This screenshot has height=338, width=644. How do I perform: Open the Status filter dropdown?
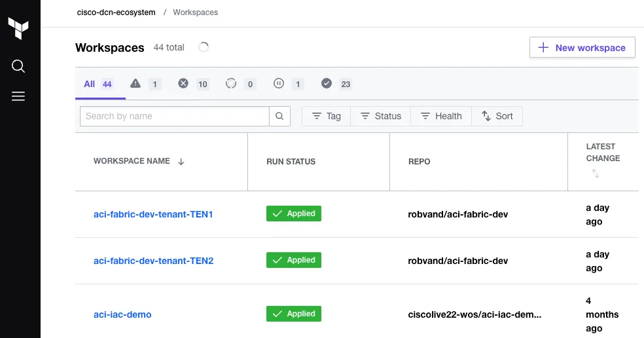pos(380,116)
